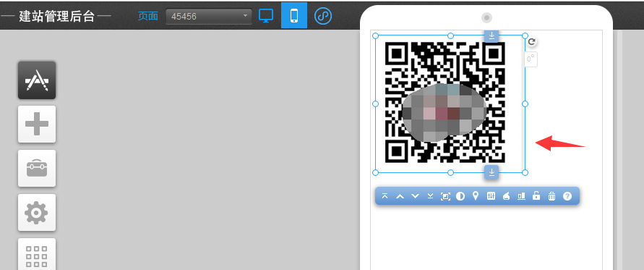Toggle the lock icon in element toolbar
644x270 pixels.
point(536,196)
